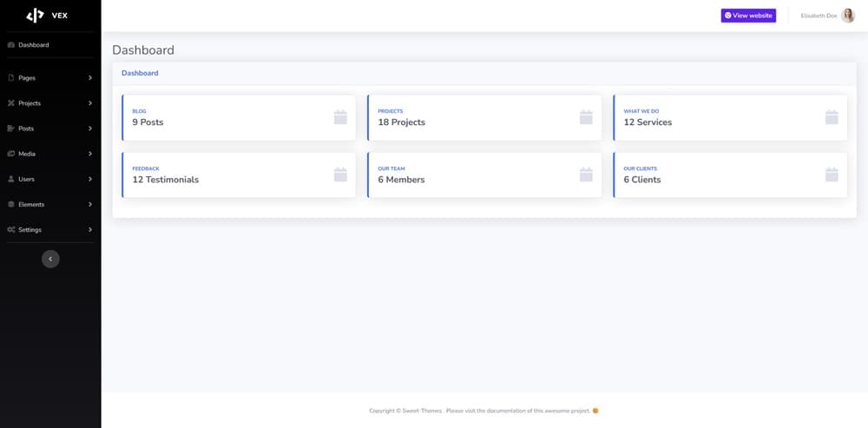Image resolution: width=868 pixels, height=428 pixels.
Task: Select Users in the sidebar menu
Action: click(27, 179)
